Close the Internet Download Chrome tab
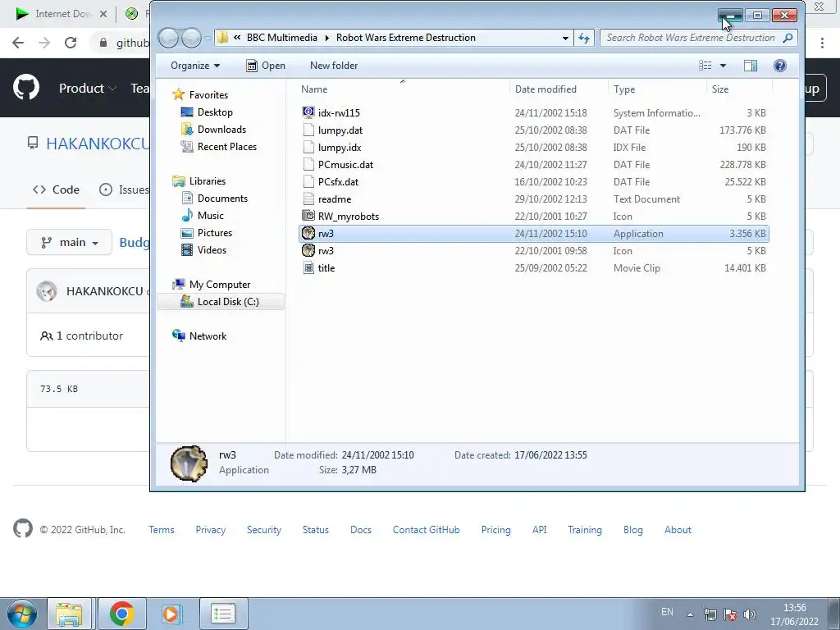Viewport: 840px width, 630px height. [103, 14]
